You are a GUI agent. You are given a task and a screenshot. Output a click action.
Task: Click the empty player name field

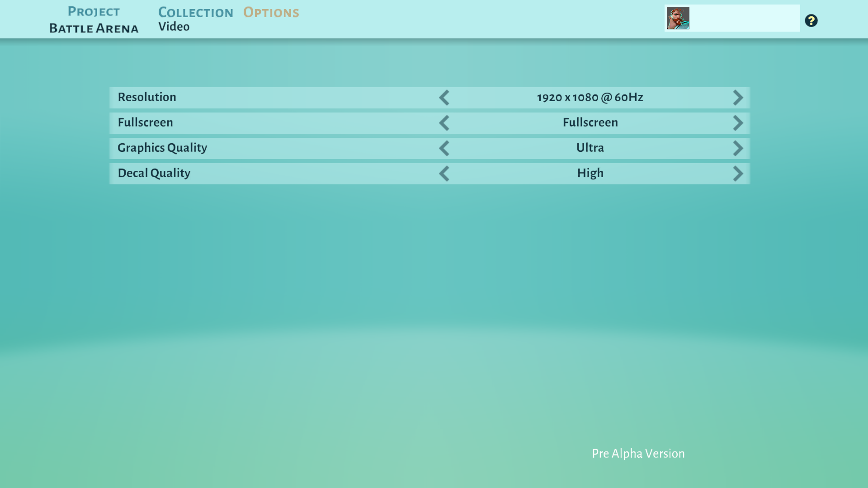pos(744,18)
